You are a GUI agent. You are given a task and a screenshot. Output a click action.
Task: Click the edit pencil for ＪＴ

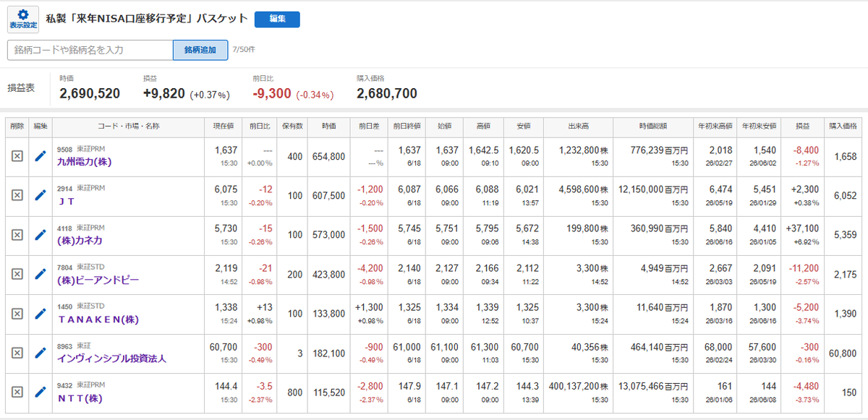[41, 195]
